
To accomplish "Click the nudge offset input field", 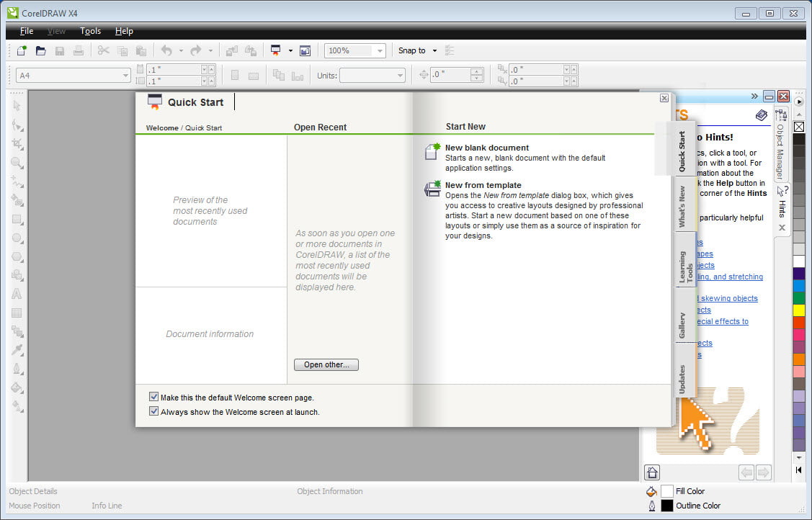I will (450, 75).
